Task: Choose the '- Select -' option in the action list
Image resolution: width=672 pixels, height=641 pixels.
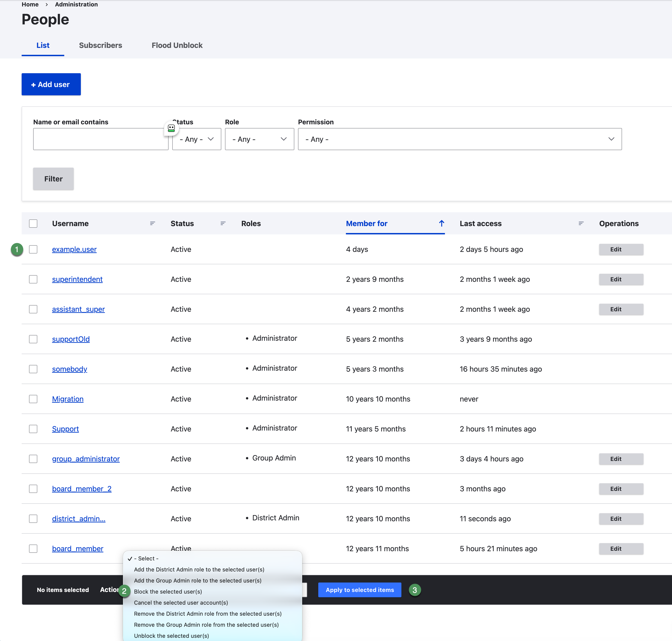Action: pyautogui.click(x=213, y=558)
